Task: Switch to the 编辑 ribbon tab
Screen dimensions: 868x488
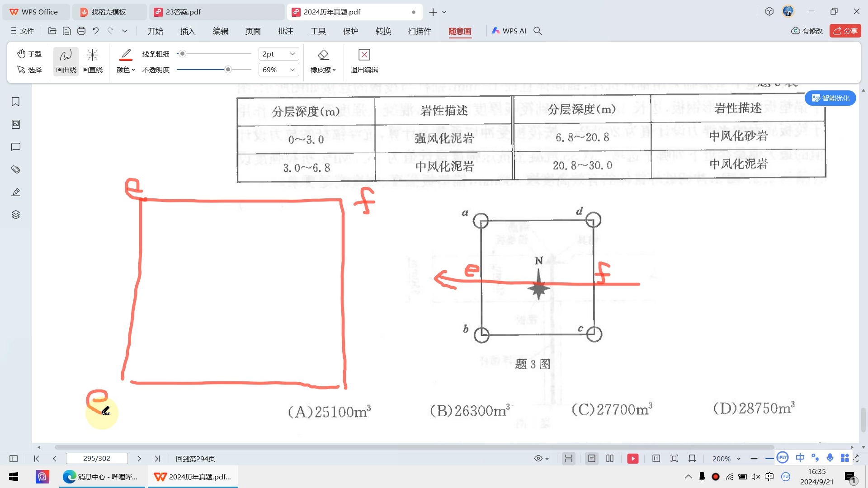Action: (x=220, y=31)
